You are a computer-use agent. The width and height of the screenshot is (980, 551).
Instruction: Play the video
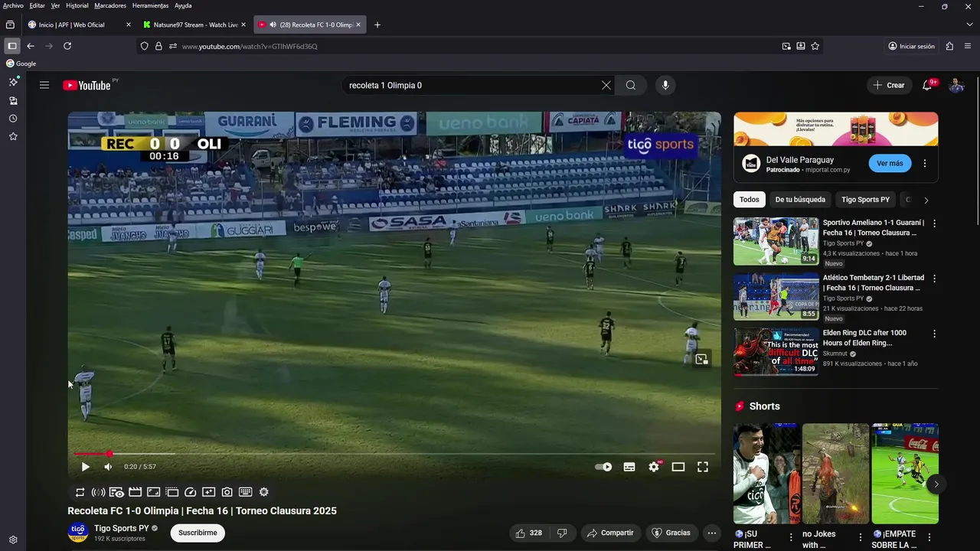[85, 467]
